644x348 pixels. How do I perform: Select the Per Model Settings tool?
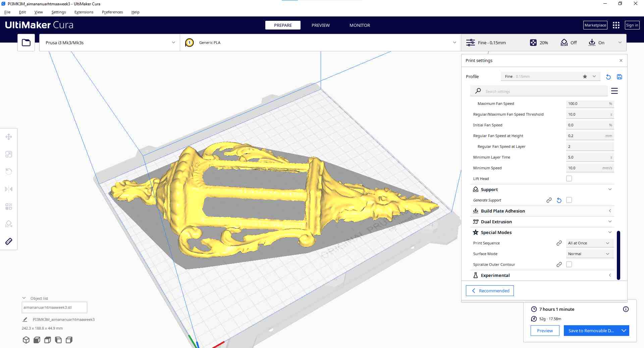tap(9, 207)
